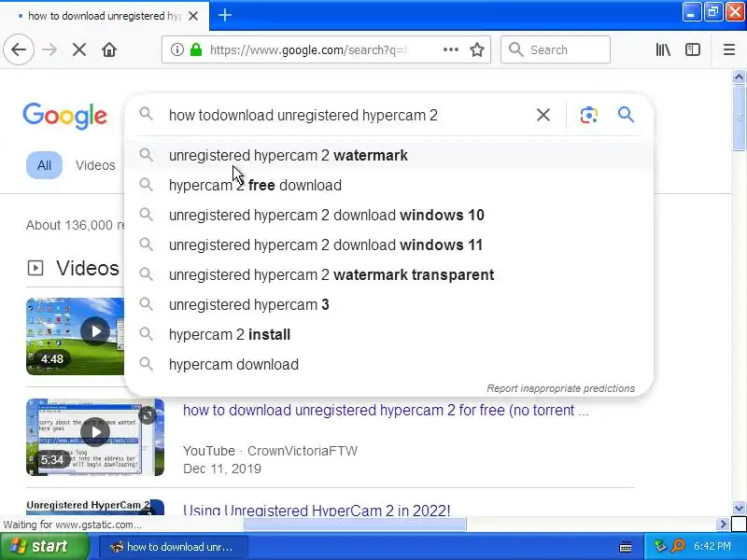Screen dimensions: 747x560
Task: Click the green network tray icon
Action: click(660, 546)
